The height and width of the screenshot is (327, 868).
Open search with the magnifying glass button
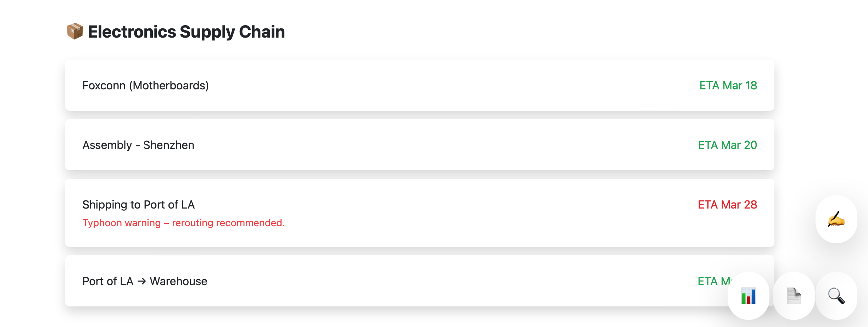(836, 296)
